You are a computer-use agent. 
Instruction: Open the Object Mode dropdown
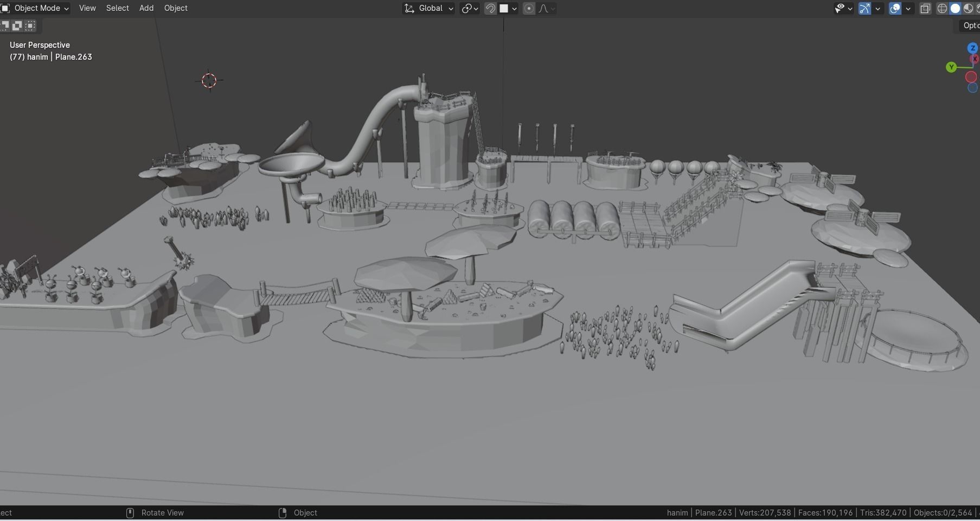click(36, 8)
